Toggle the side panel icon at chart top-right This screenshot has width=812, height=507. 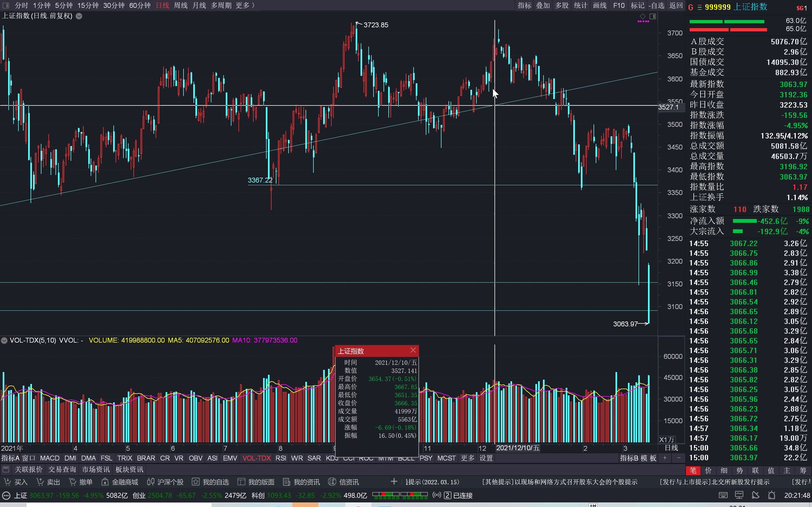[653, 16]
